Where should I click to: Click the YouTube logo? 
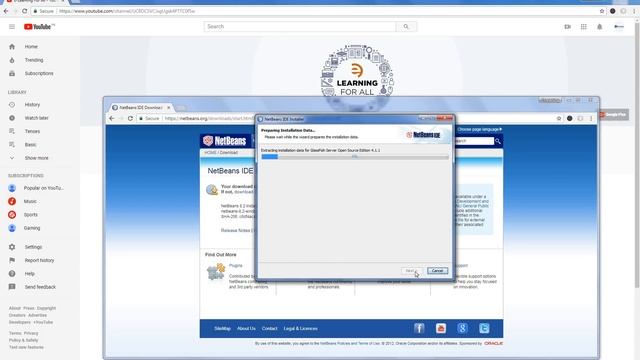(x=39, y=27)
